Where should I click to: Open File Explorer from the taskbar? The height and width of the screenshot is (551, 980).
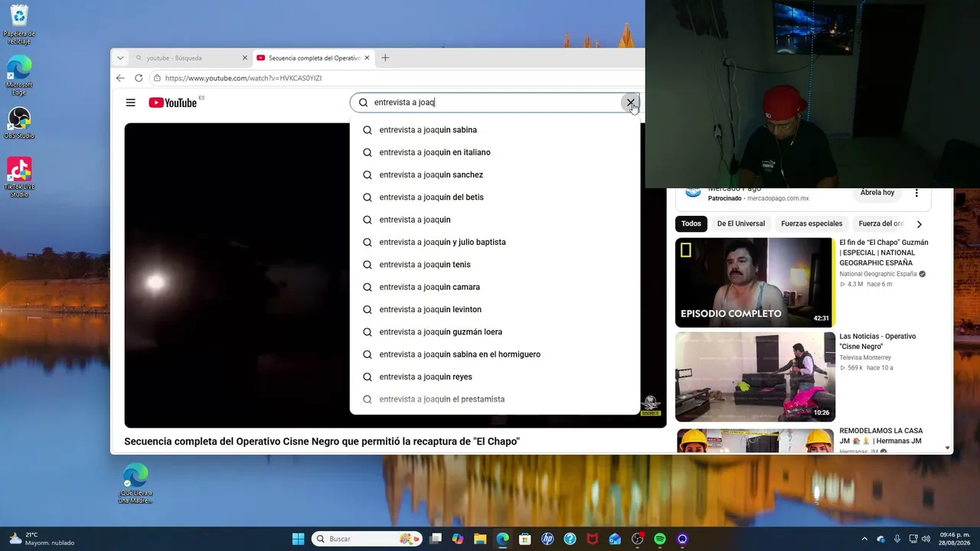[x=480, y=539]
